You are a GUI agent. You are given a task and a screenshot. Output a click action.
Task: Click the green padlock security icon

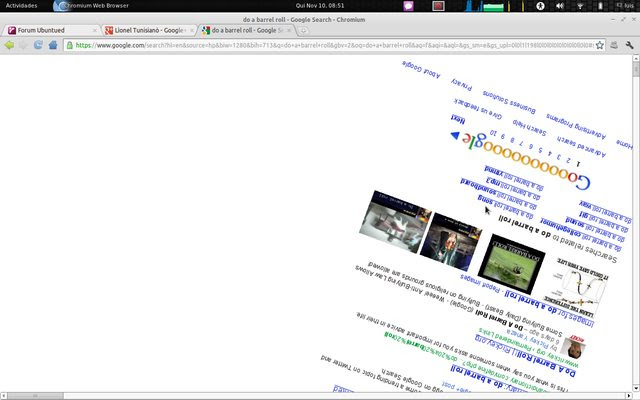pos(70,45)
